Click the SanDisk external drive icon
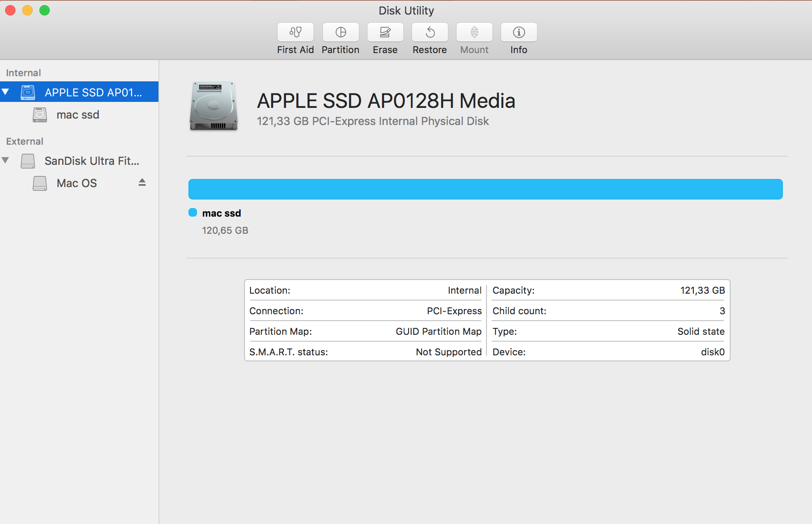 (x=28, y=161)
